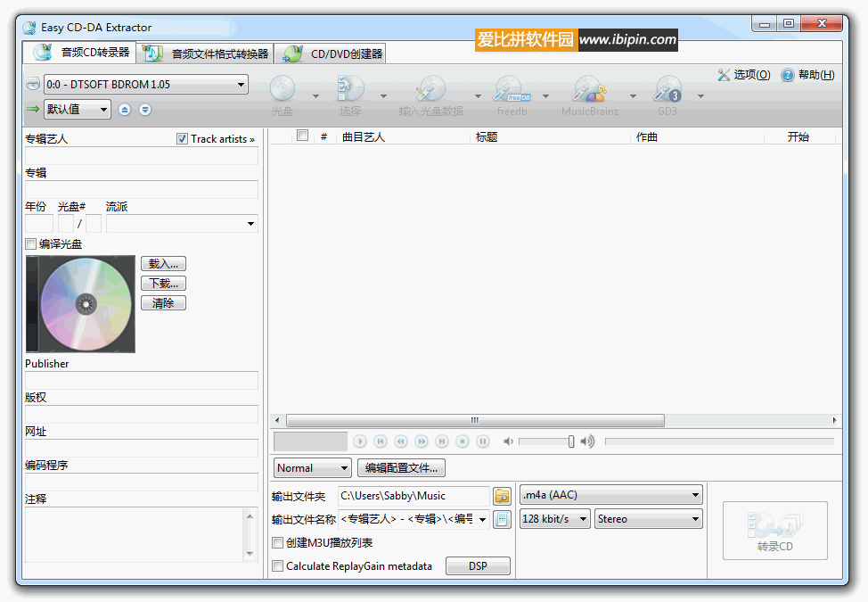Click the stop playback button

[463, 441]
